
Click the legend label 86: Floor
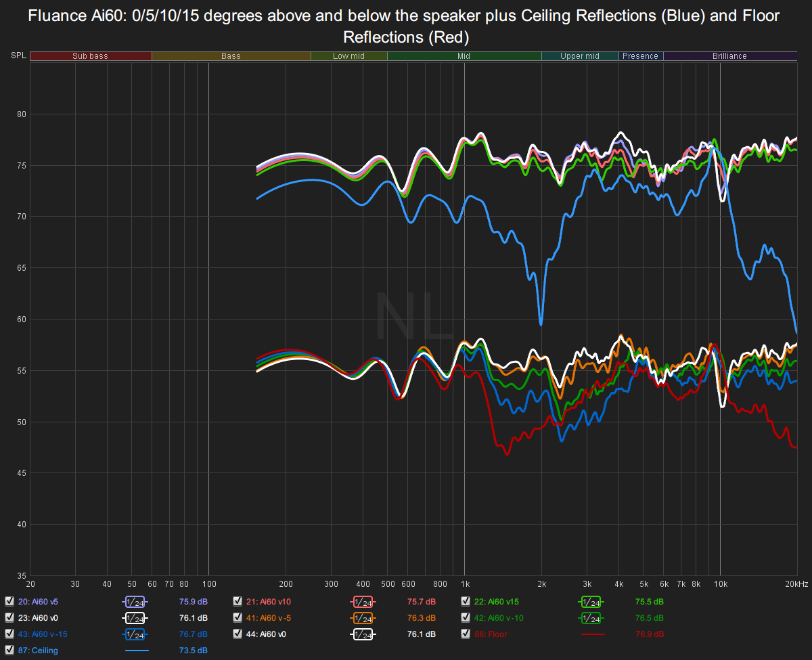(x=491, y=634)
